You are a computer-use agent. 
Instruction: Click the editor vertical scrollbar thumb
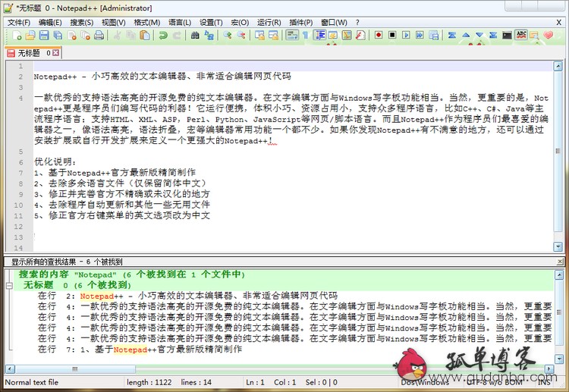pyautogui.click(x=558, y=151)
